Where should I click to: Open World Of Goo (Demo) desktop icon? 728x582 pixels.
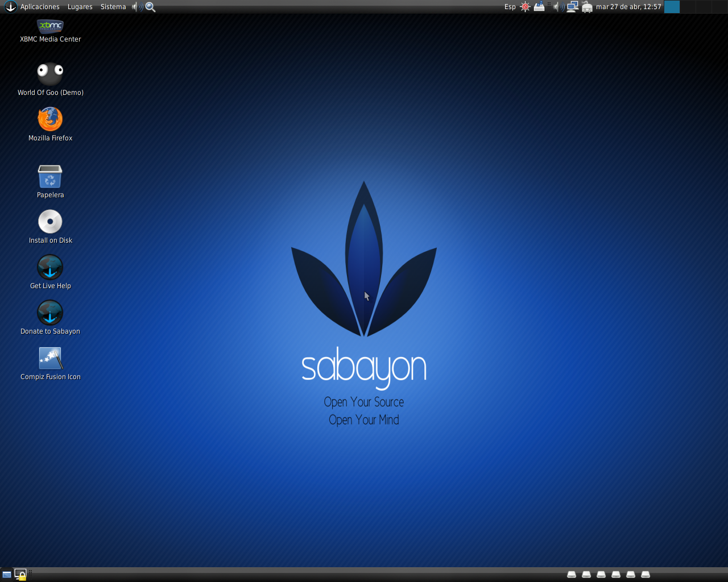(x=50, y=79)
